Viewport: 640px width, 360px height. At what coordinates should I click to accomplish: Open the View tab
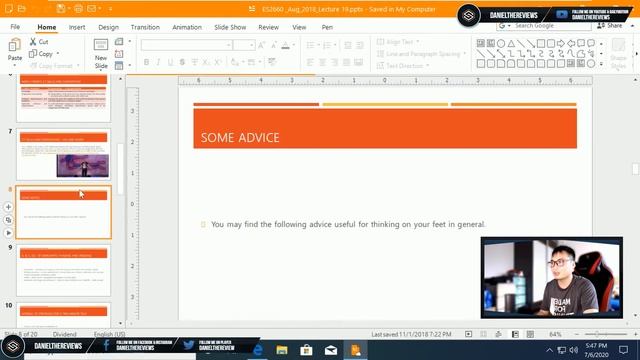click(299, 27)
